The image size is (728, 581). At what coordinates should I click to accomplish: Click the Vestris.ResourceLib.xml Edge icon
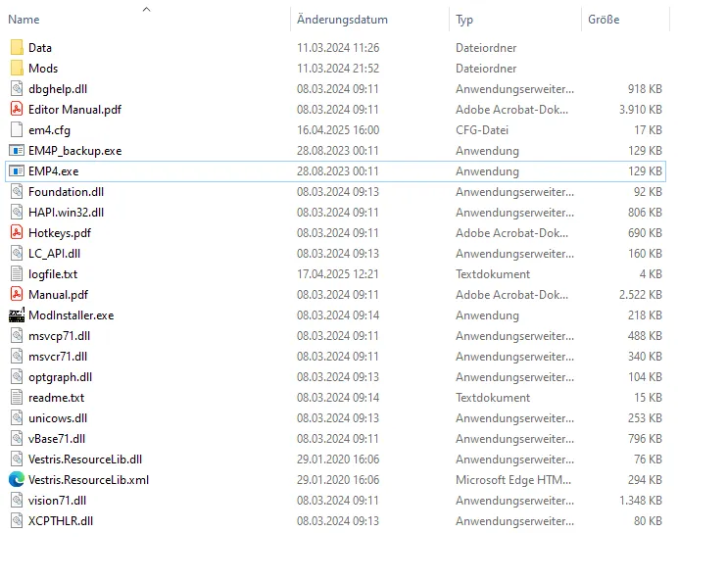[x=17, y=480]
